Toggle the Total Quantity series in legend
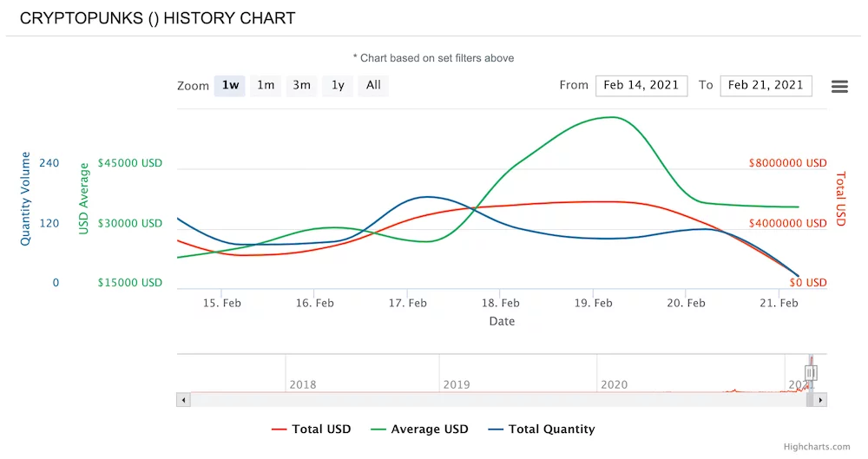 coord(542,429)
